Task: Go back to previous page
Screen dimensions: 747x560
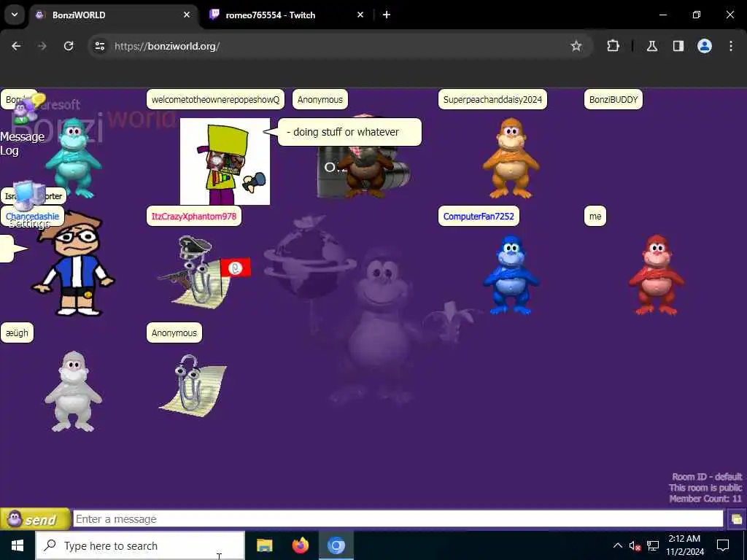Action: [16, 46]
